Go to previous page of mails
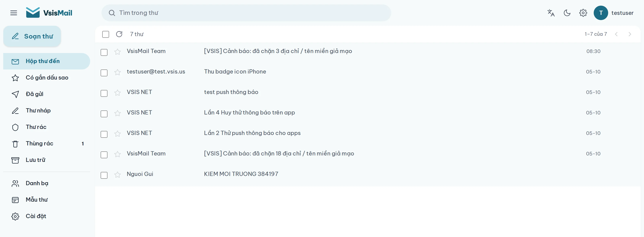Screen dimensions: 644x237 point(616,34)
